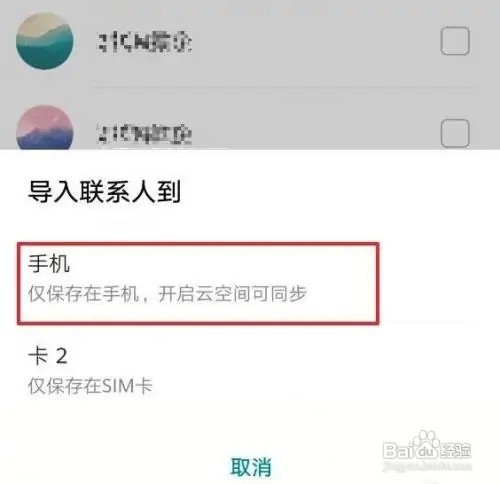Image resolution: width=500 pixels, height=484 pixels.
Task: Click the Baidu paw print icon
Action: (426, 439)
